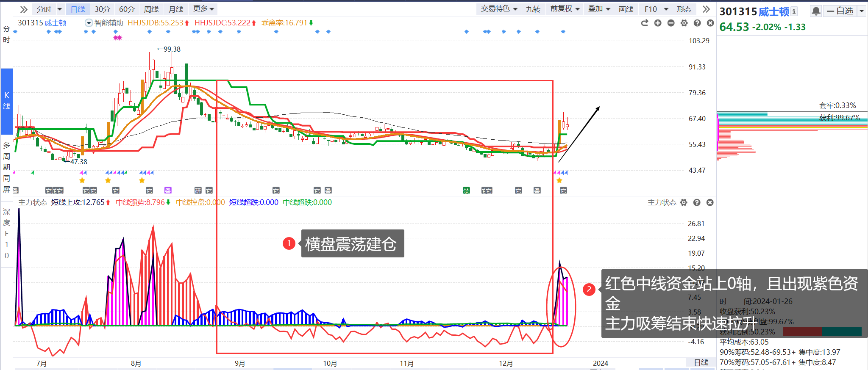Click the 平均成本:63.05 chip text
The height and width of the screenshot is (370, 868).
(x=744, y=342)
